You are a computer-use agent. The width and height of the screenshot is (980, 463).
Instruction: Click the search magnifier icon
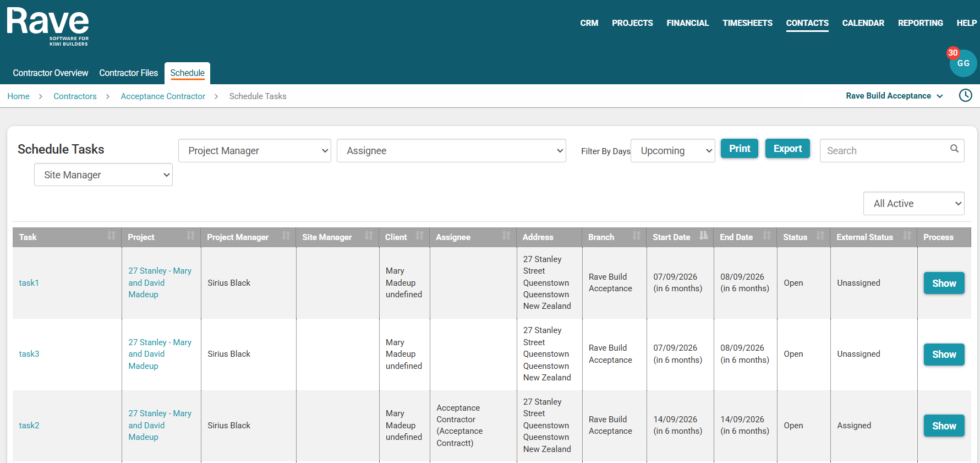click(x=954, y=149)
